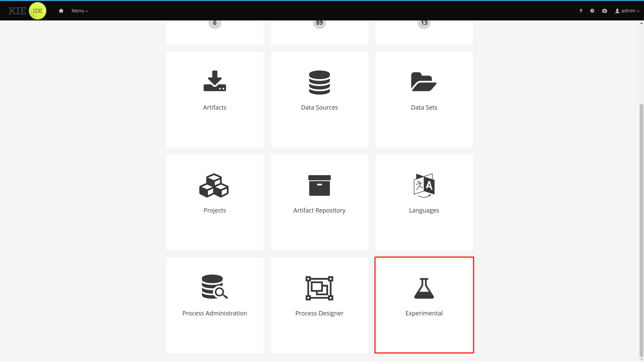Open the Artifacts management section
Viewport: 644px width, 362px height.
[x=215, y=100]
